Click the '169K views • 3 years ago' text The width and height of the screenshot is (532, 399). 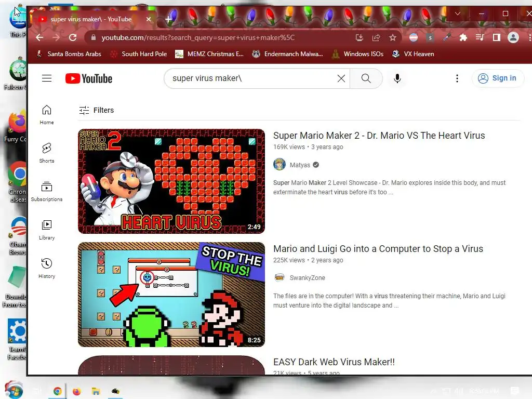308,147
